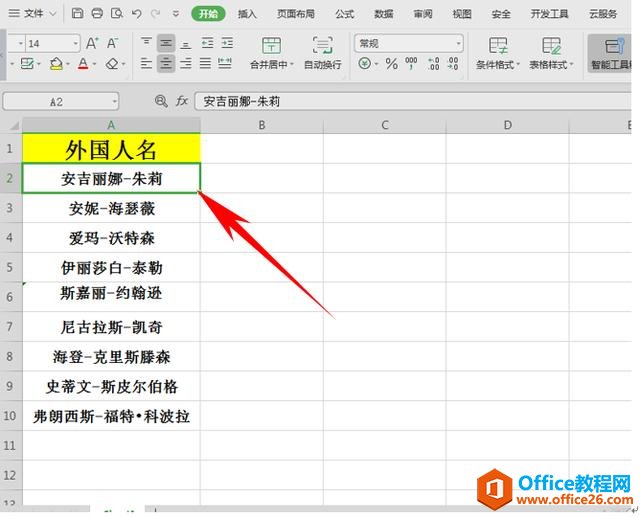The width and height of the screenshot is (640, 517).
Task: Select header cell 外国人名
Action: click(111, 149)
